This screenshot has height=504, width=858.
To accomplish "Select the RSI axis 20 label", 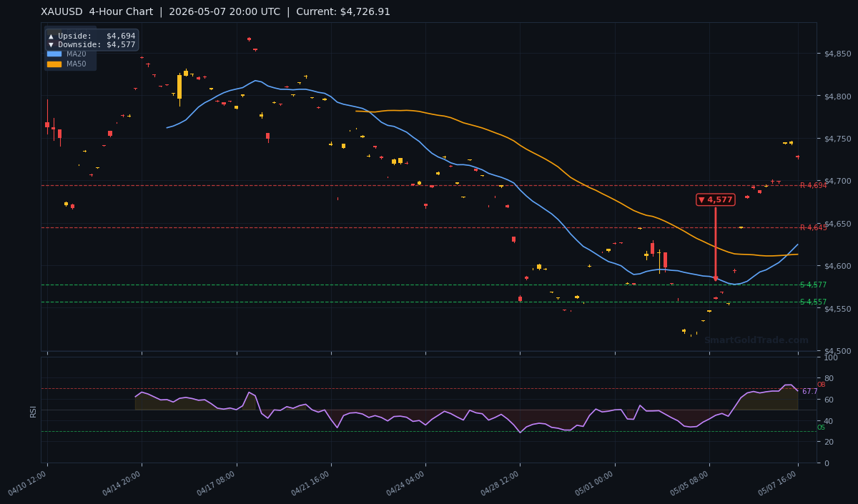I will pos(829,442).
